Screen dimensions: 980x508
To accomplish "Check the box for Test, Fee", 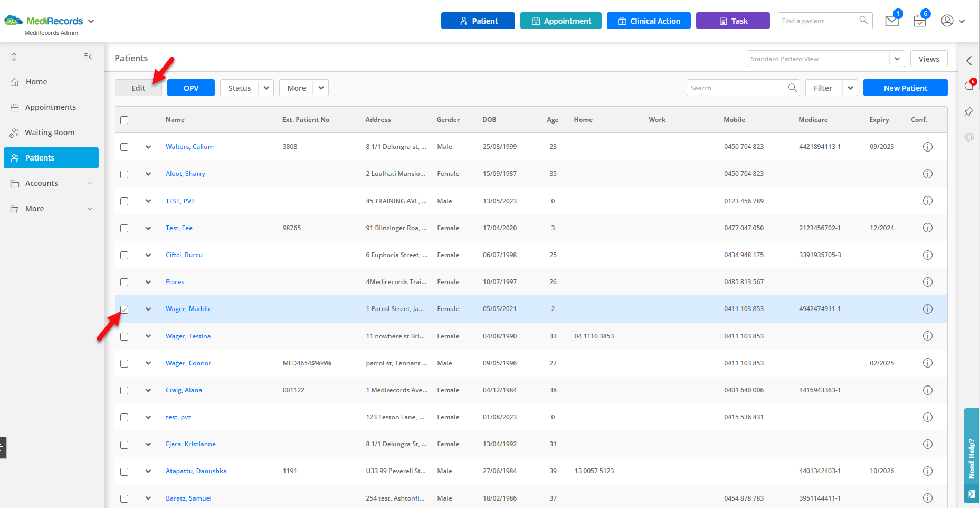I will [124, 228].
